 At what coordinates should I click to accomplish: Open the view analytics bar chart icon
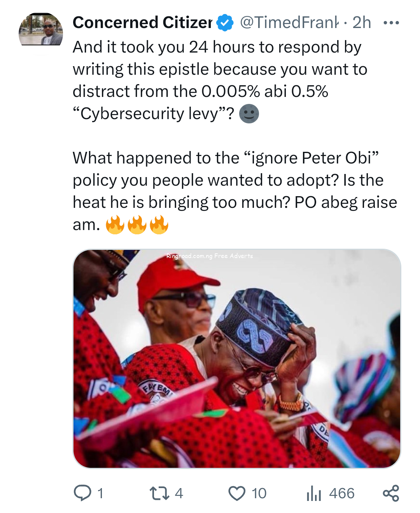[314, 494]
